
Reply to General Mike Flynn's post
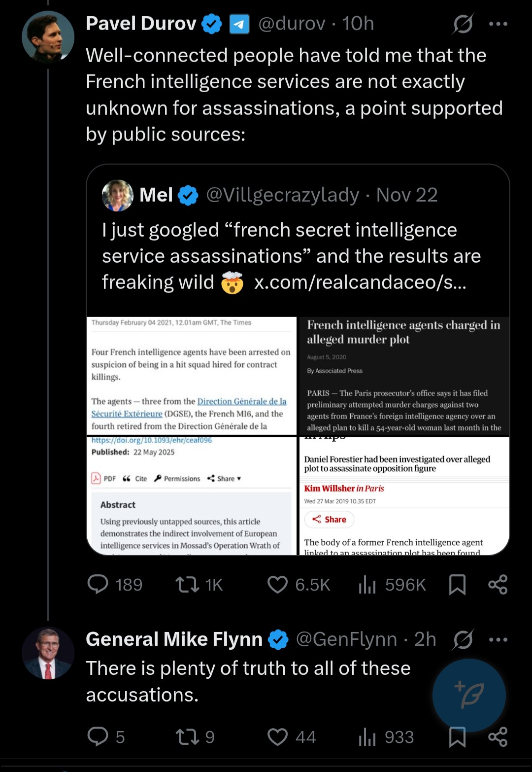(x=98, y=737)
